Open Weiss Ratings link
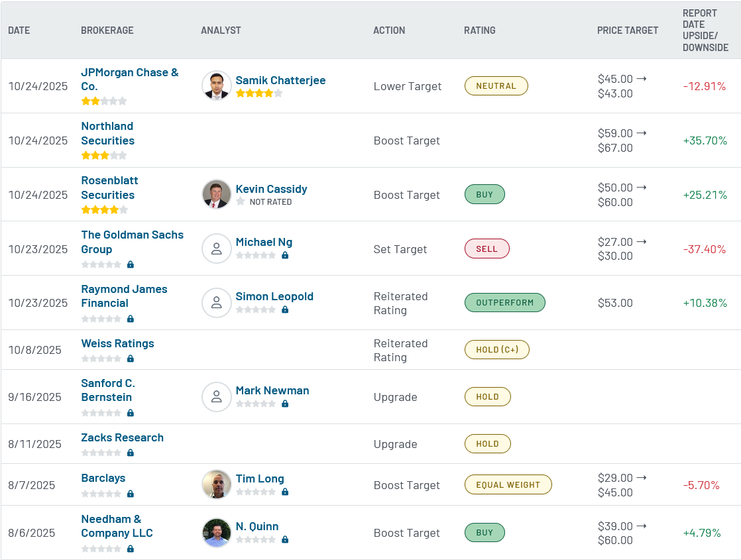The image size is (741, 560). pos(118,343)
